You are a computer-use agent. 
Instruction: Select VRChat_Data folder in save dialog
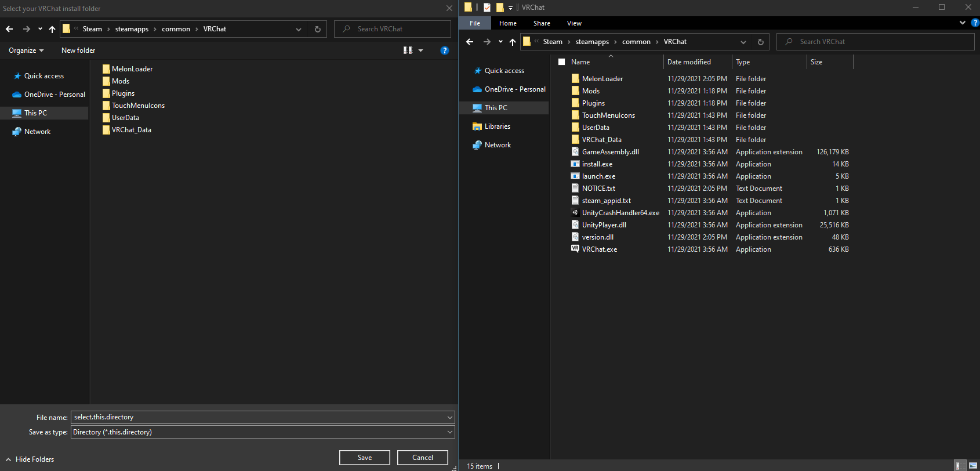(131, 130)
